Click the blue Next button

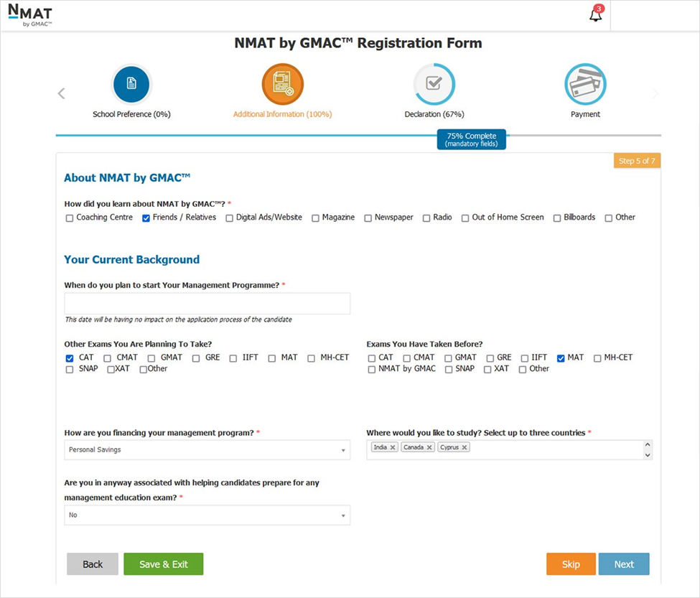[624, 564]
